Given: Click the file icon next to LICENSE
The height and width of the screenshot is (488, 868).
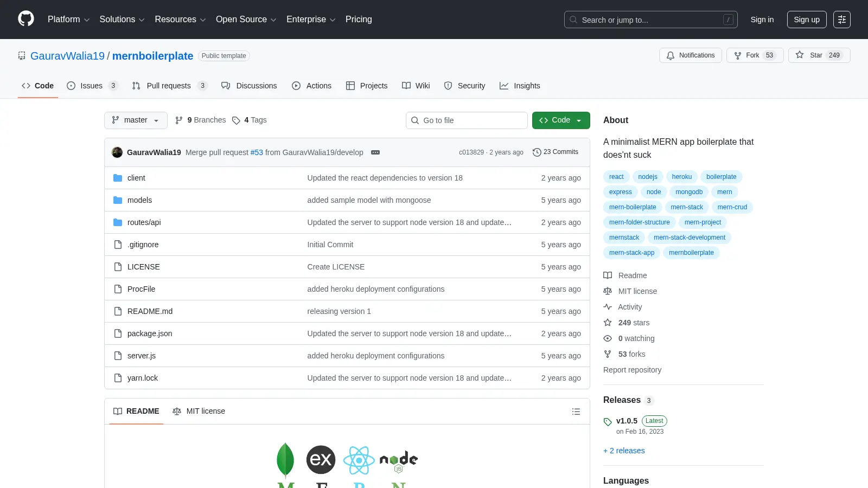Looking at the screenshot, I should pos(118,267).
